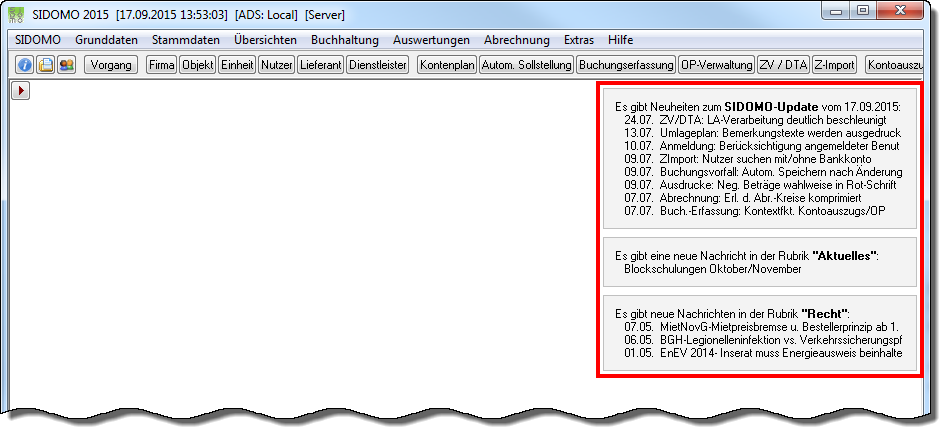Screen dimensions: 946x435
Task: Open 'Blockschulungen Oktober/November' news entry
Action: point(713,269)
